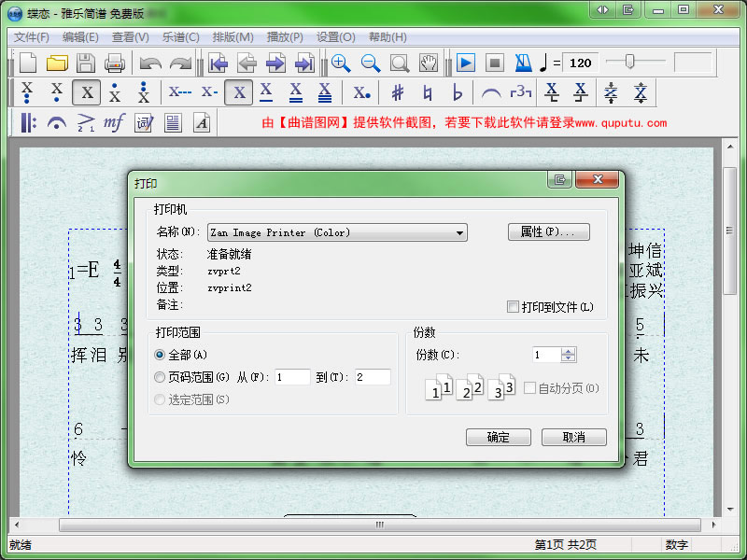
Task: Insert a flat accidental
Action: click(x=457, y=92)
